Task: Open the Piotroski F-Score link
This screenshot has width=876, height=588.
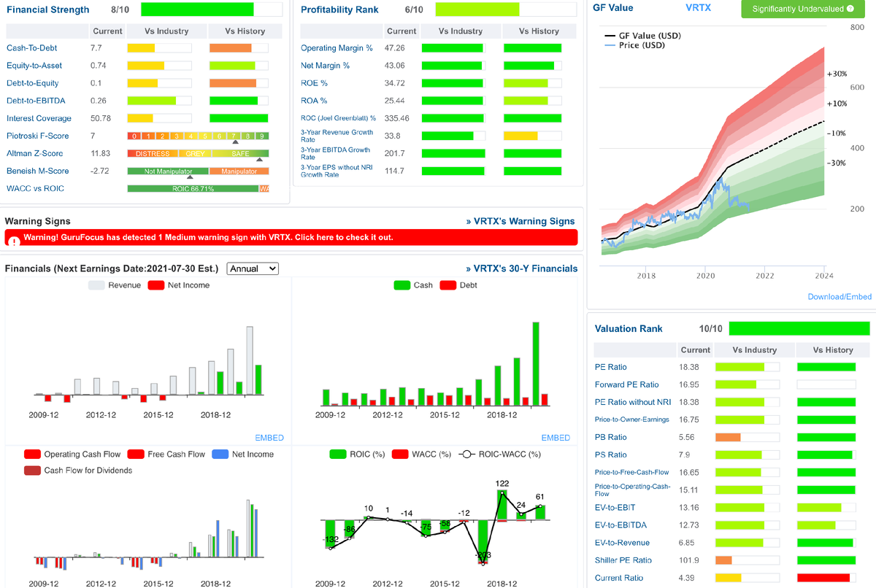Action: [x=37, y=136]
